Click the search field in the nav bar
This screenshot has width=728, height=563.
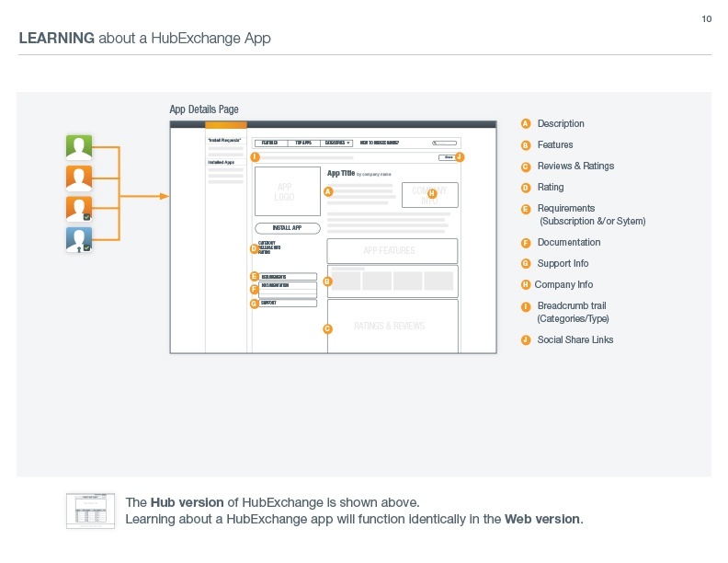click(445, 144)
